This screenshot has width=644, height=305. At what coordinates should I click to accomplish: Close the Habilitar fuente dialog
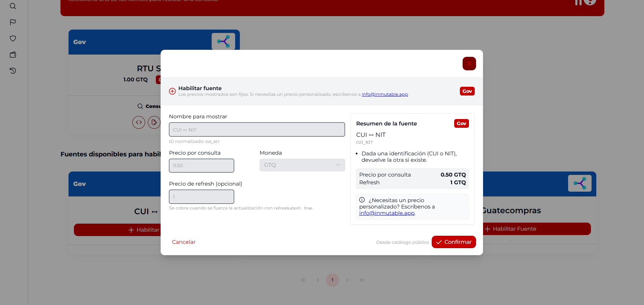click(x=469, y=64)
